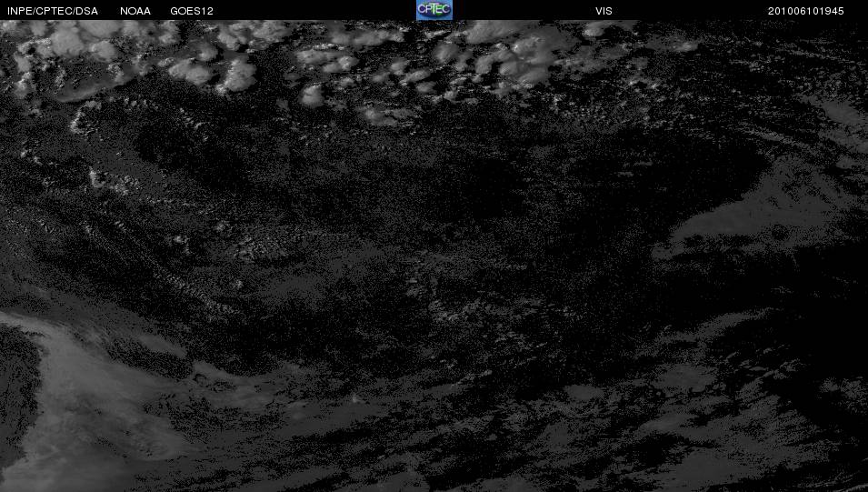This screenshot has width=868, height=492.
Task: Click the INPE/CPTEC/DSA header label
Action: click(53, 11)
